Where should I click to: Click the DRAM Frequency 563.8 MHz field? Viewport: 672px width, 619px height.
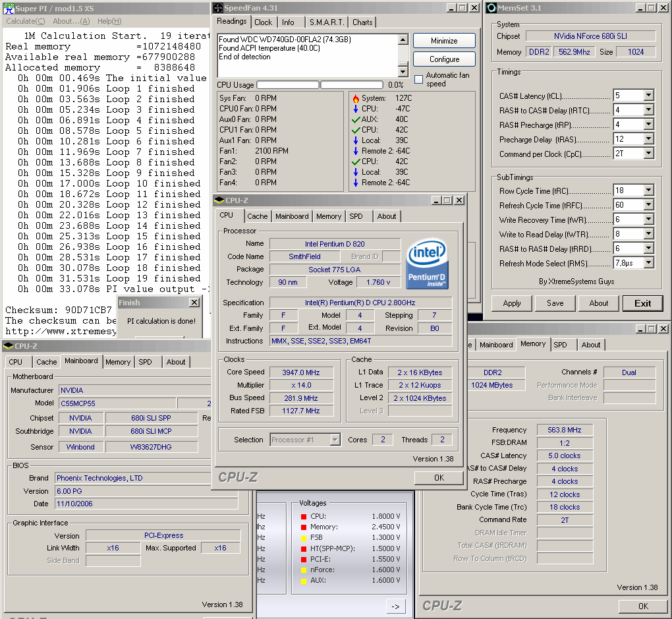click(565, 430)
